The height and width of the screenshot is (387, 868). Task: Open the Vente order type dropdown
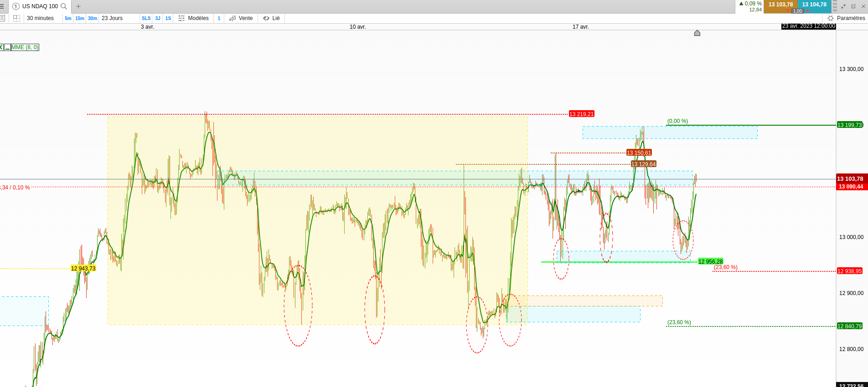tap(241, 18)
